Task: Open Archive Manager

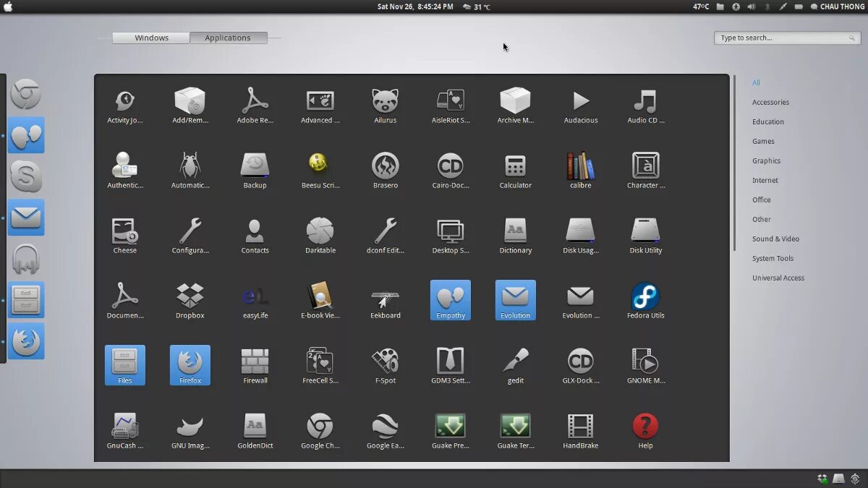Action: pos(516,106)
